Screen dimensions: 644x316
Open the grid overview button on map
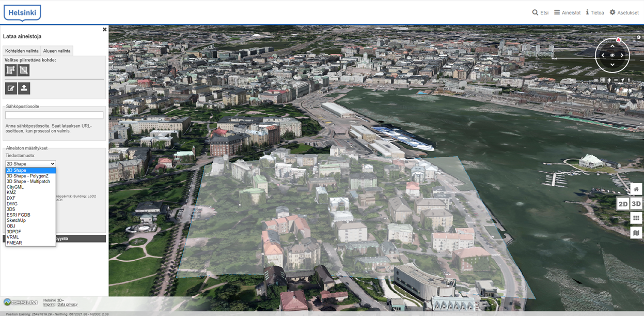coord(636,218)
